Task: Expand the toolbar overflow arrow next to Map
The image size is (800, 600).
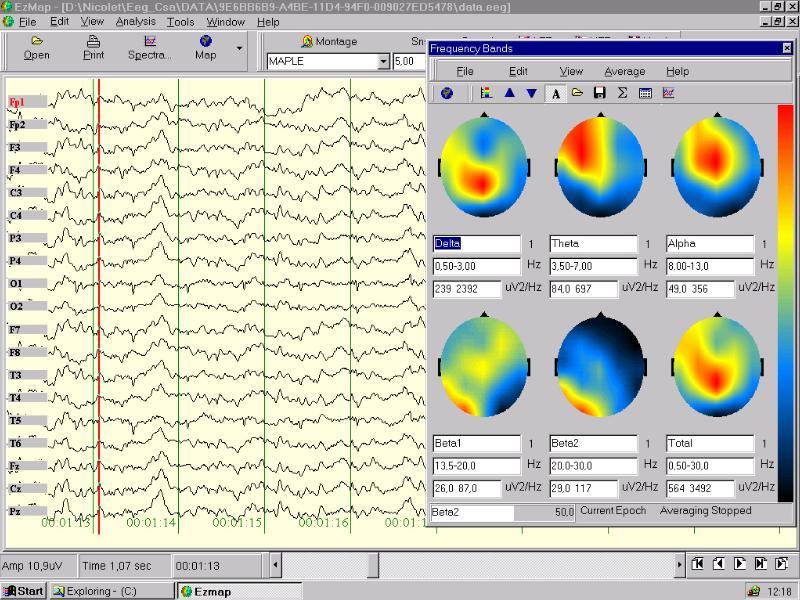Action: point(239,47)
